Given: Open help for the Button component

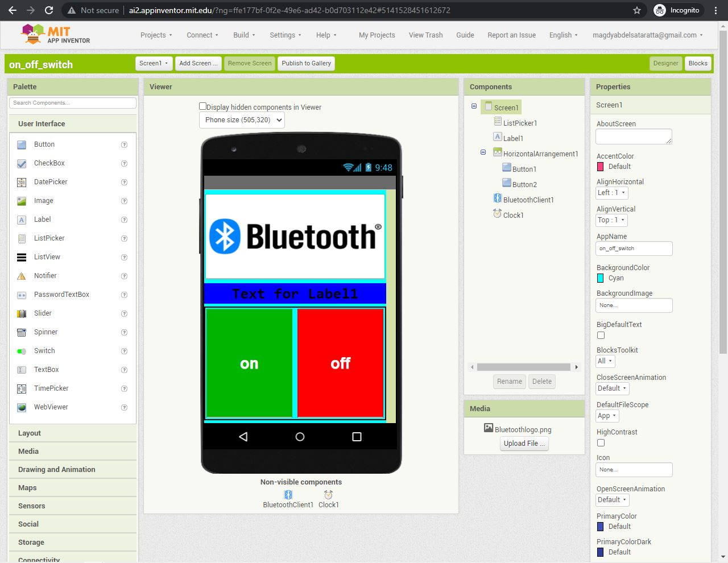Looking at the screenshot, I should pyautogui.click(x=124, y=144).
